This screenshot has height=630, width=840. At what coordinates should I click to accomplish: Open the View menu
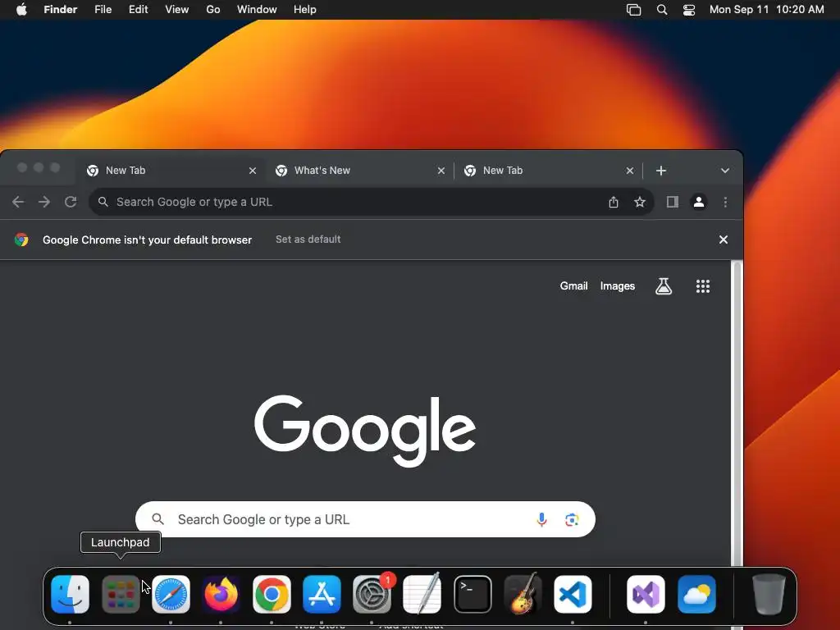177,10
